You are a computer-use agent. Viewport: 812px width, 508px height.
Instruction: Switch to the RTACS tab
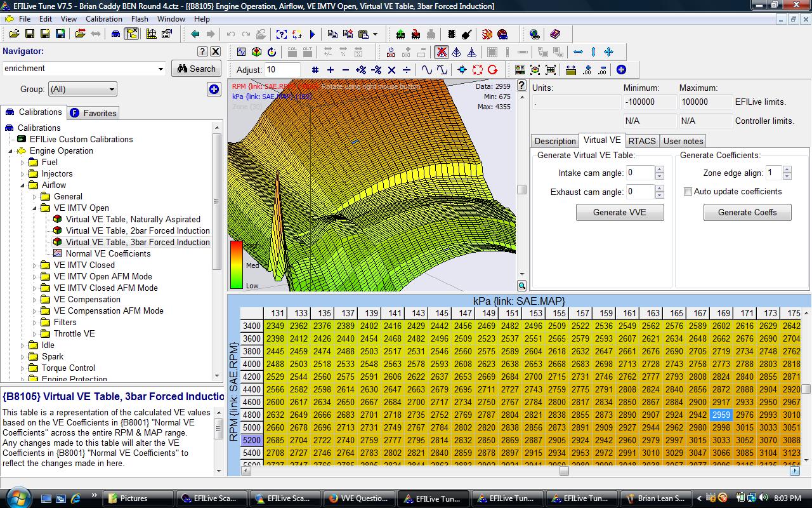tap(642, 141)
